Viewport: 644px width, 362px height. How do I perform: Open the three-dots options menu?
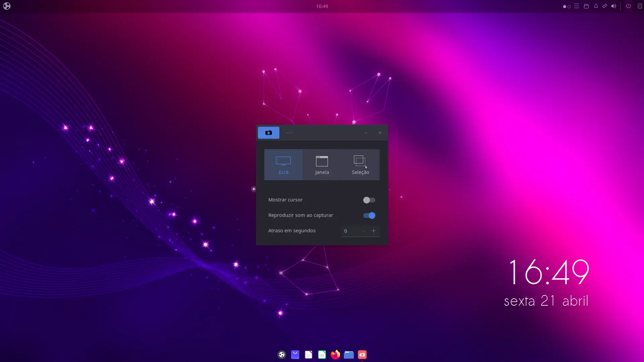coord(289,133)
